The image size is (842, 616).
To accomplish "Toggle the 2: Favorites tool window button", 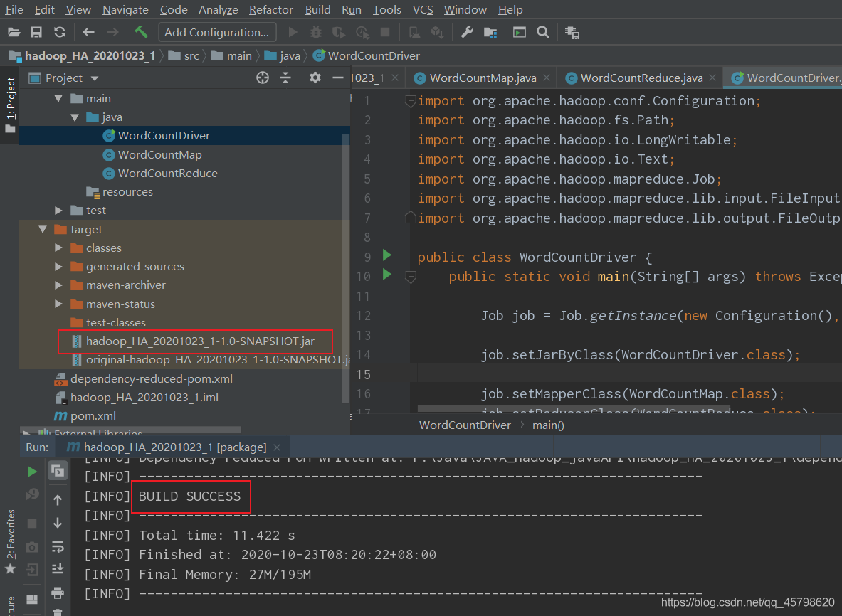I will tap(10, 541).
